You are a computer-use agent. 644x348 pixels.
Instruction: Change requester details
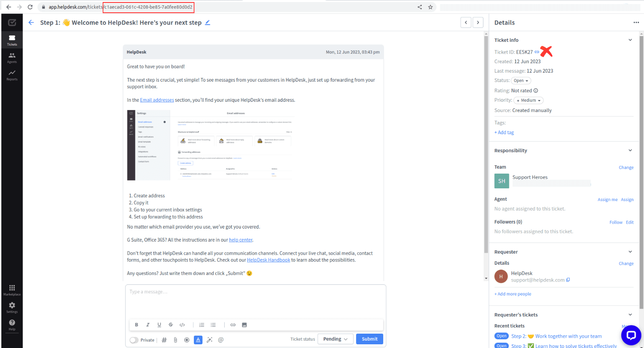click(x=626, y=263)
